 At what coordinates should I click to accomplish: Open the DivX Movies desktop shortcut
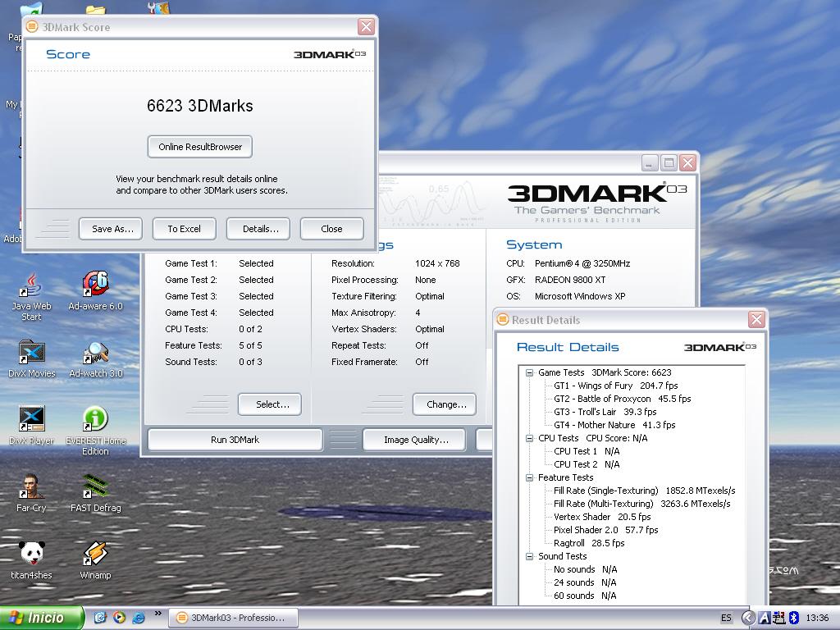point(31,353)
